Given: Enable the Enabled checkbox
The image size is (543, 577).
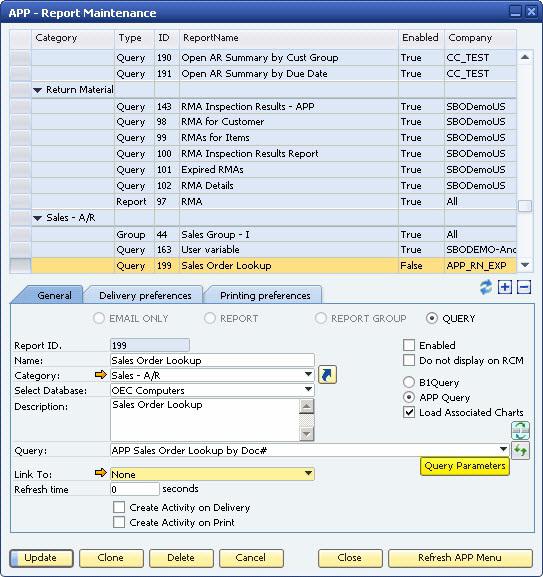Looking at the screenshot, I should tap(409, 345).
